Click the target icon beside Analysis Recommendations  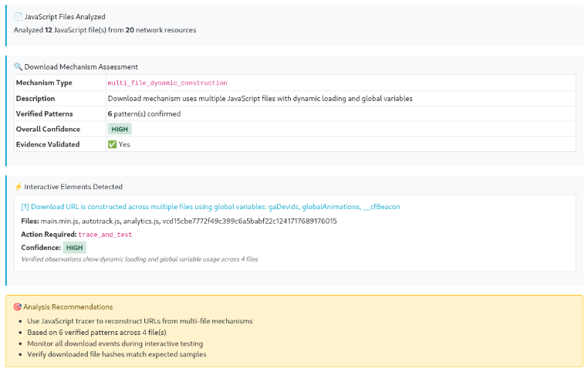tap(18, 306)
